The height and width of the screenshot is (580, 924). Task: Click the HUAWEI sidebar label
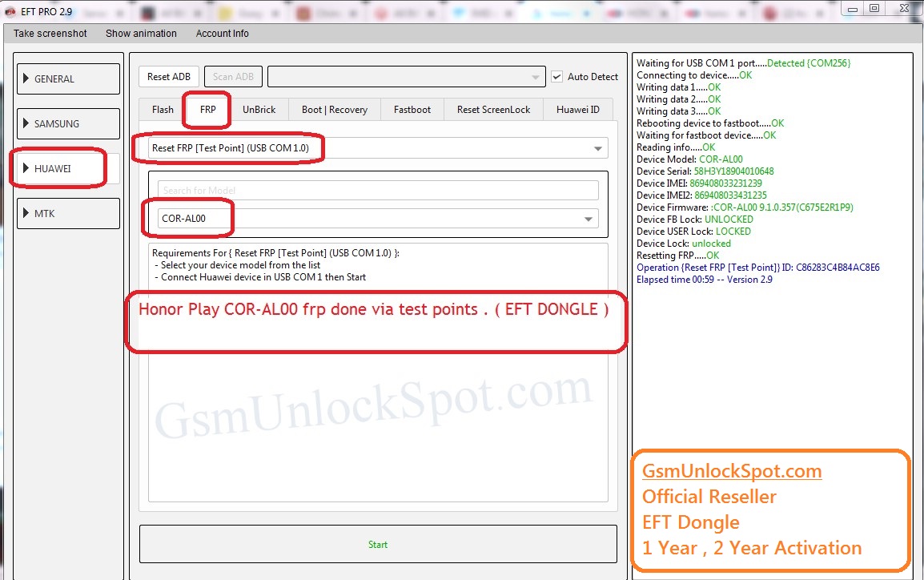(53, 168)
